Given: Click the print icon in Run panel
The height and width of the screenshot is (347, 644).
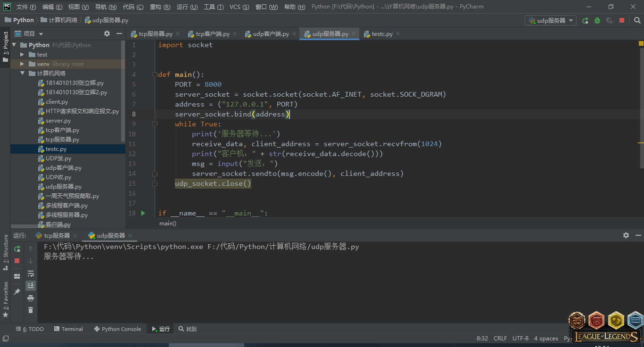Looking at the screenshot, I should click(31, 298).
